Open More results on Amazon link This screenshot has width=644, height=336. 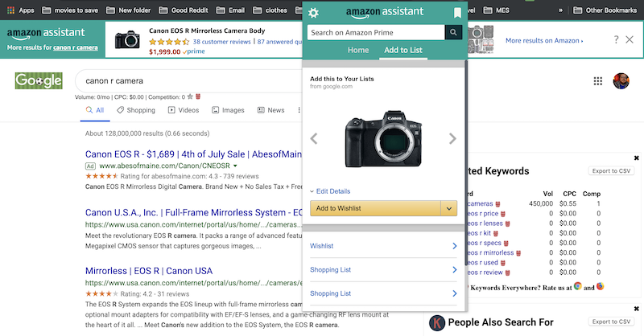544,40
